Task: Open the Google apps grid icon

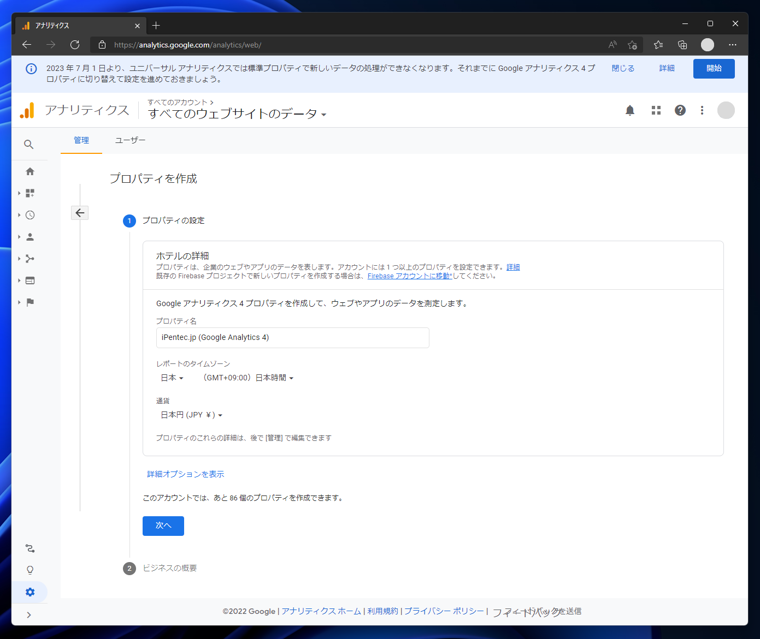Action: [656, 111]
